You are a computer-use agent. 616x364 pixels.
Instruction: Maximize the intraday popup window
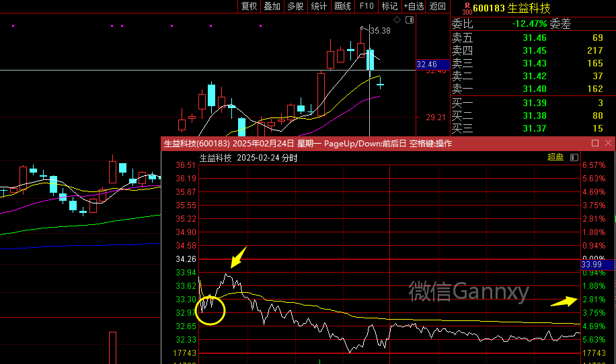pos(595,143)
